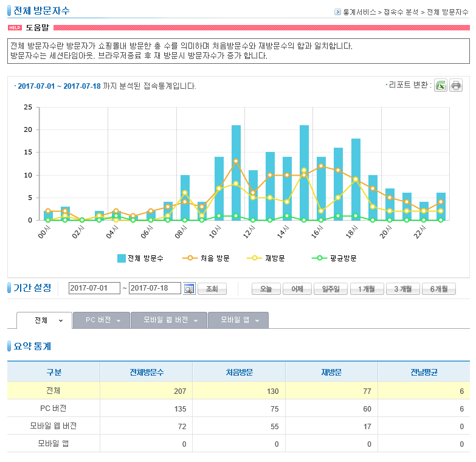Switch to the 모바일 앱 tab

(x=238, y=320)
